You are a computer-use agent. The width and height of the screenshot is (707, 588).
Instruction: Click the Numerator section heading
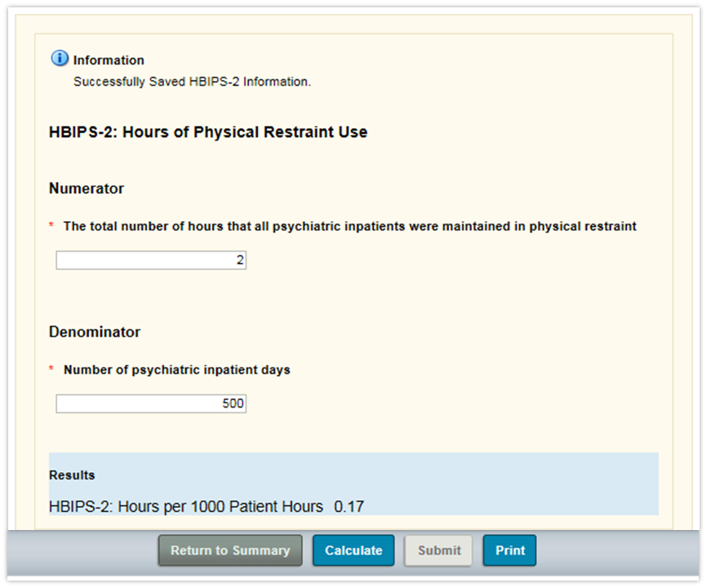click(x=87, y=189)
